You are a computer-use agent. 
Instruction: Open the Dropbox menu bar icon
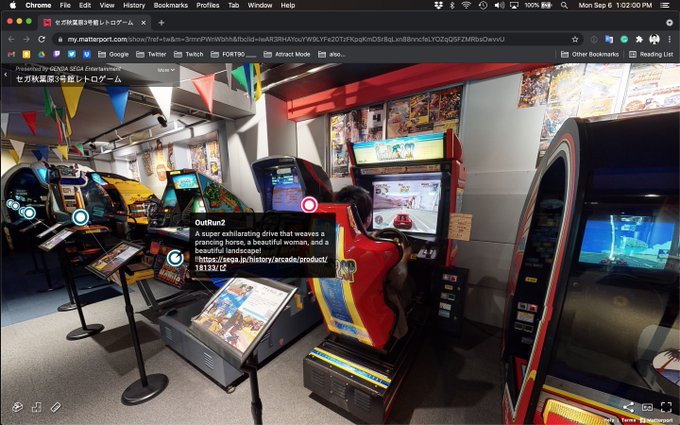[438, 5]
